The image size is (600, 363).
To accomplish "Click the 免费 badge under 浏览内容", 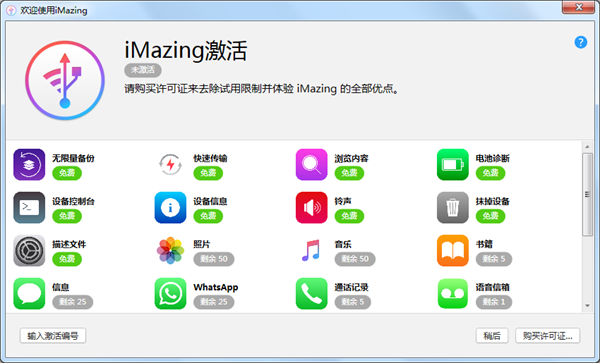I will (x=349, y=173).
